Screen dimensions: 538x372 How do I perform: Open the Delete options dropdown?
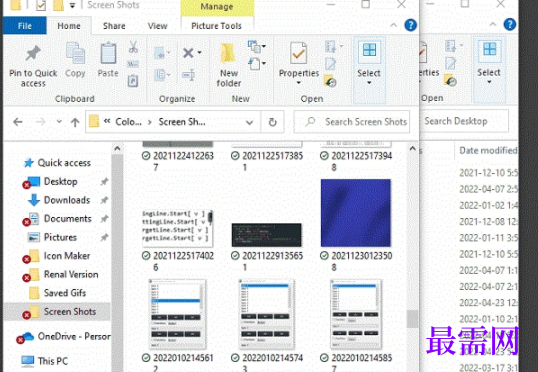click(199, 53)
